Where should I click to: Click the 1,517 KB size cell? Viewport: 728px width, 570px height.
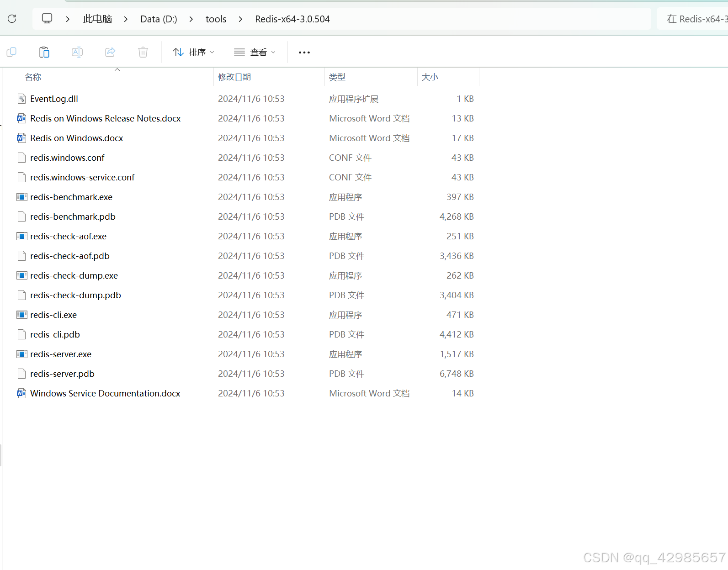(457, 354)
